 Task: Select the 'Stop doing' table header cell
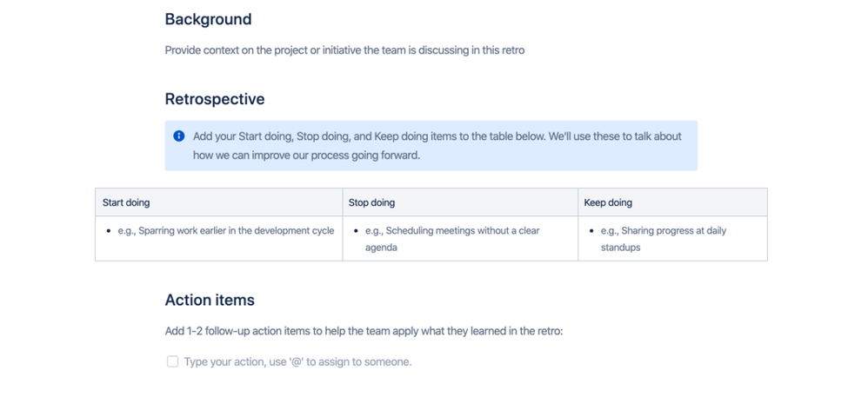[459, 202]
